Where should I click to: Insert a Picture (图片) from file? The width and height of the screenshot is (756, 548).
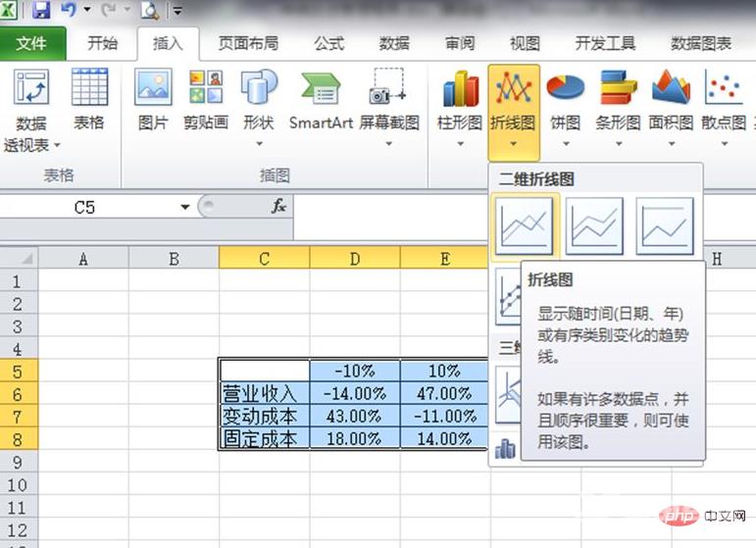click(153, 88)
